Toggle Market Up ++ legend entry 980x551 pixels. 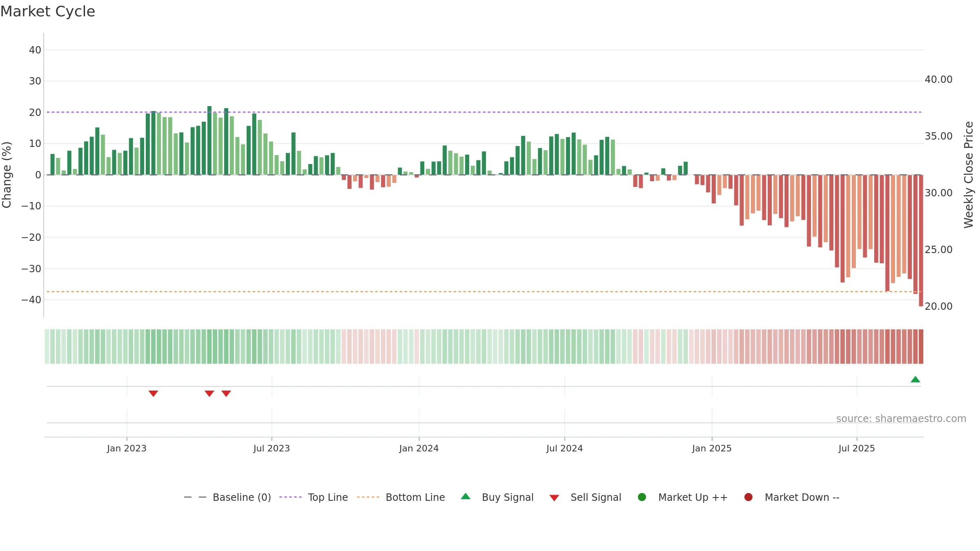pyautogui.click(x=683, y=497)
